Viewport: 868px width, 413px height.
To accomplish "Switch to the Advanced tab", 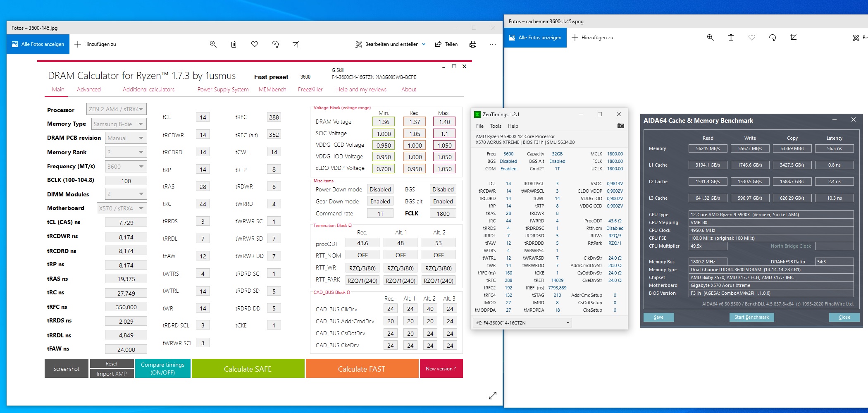I will 89,89.
